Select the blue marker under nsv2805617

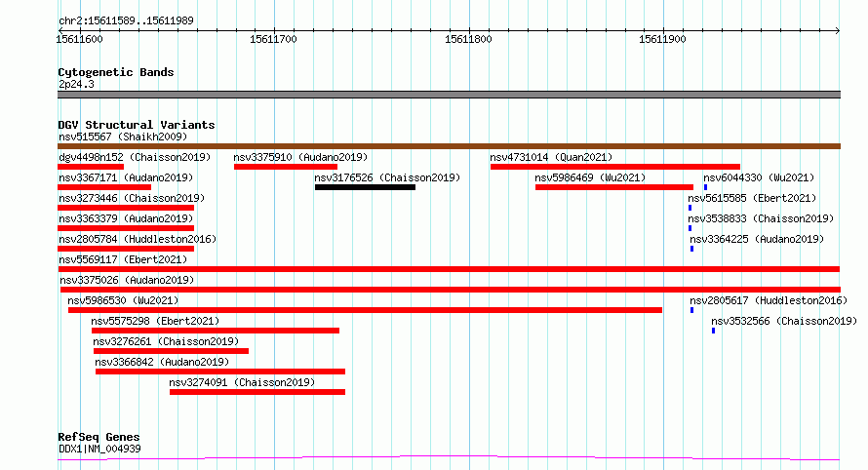pos(692,310)
